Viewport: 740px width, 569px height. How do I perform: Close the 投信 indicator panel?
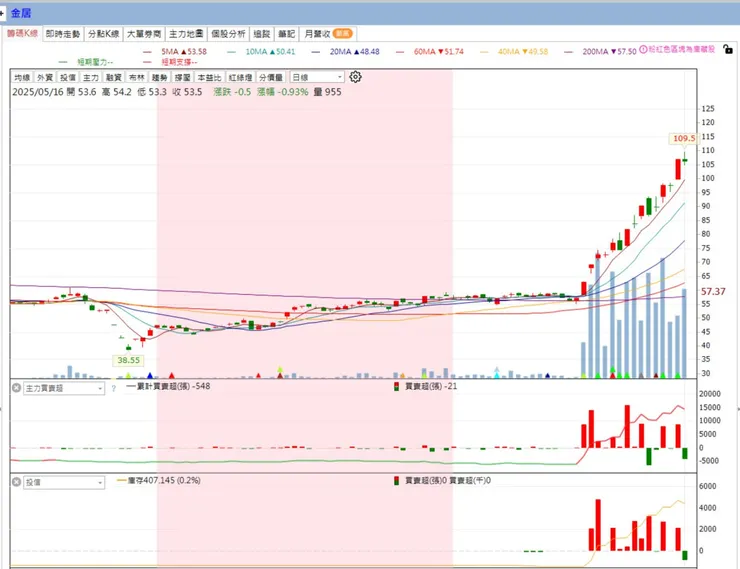pos(17,482)
